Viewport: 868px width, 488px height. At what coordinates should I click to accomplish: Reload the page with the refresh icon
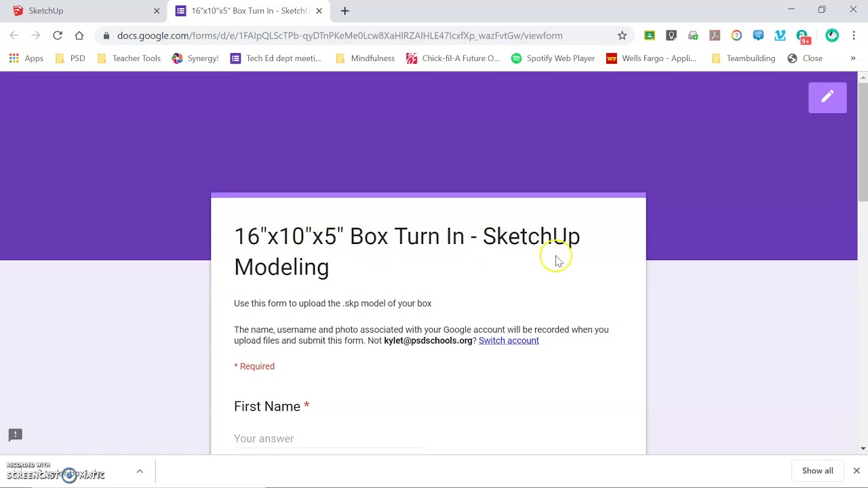[58, 35]
